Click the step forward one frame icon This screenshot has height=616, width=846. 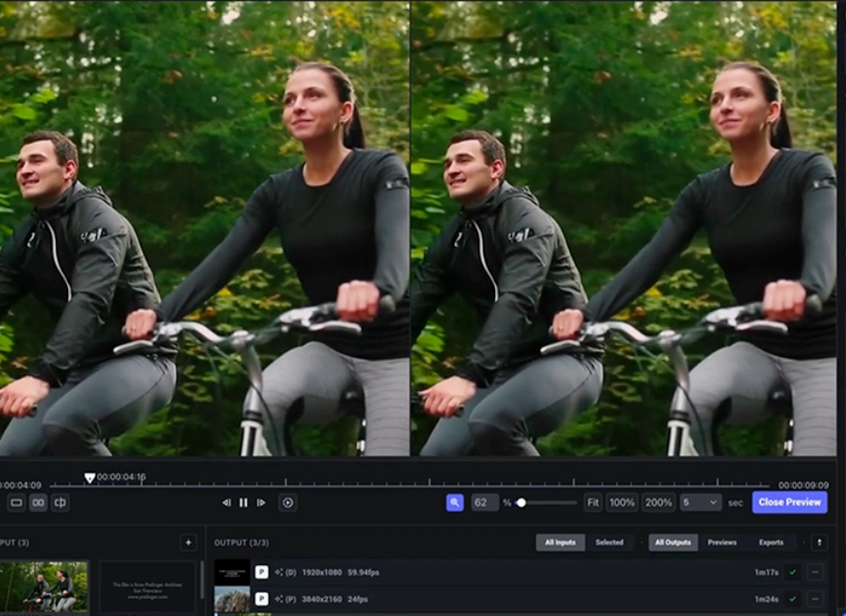[261, 501]
